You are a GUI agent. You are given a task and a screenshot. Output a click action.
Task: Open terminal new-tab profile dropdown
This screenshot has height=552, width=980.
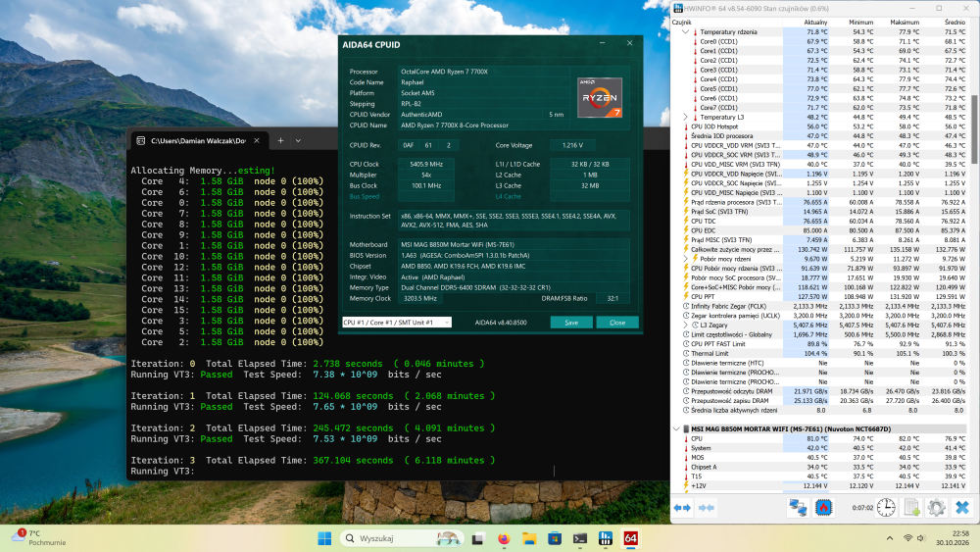(x=298, y=140)
